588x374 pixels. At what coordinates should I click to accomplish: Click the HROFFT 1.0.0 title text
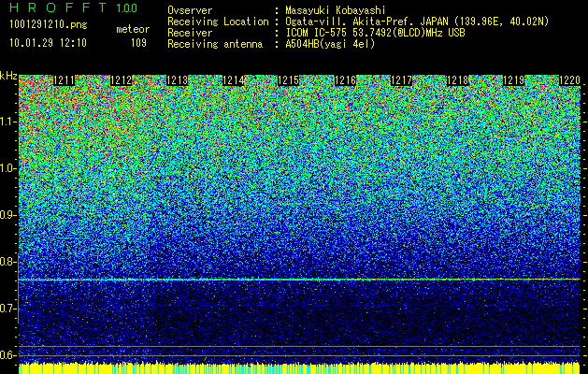click(x=74, y=7)
